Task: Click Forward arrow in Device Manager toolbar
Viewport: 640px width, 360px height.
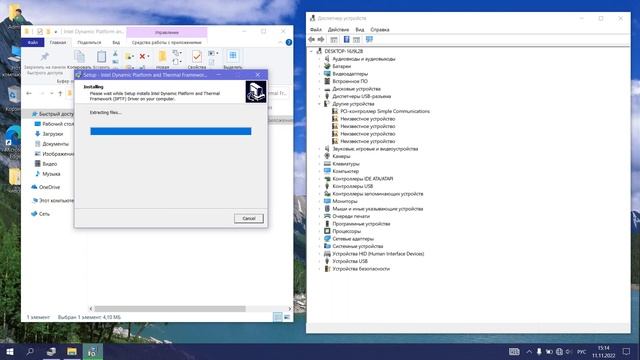Action: 321,40
